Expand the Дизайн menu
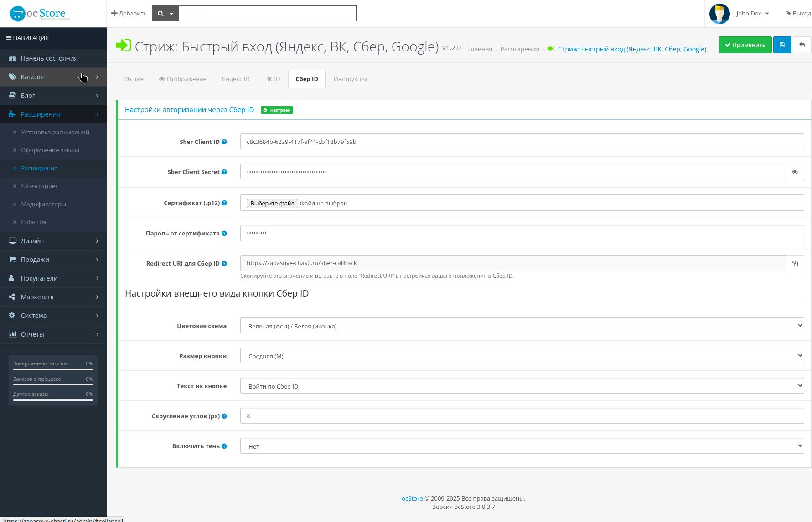The height and width of the screenshot is (522, 812). 53,241
